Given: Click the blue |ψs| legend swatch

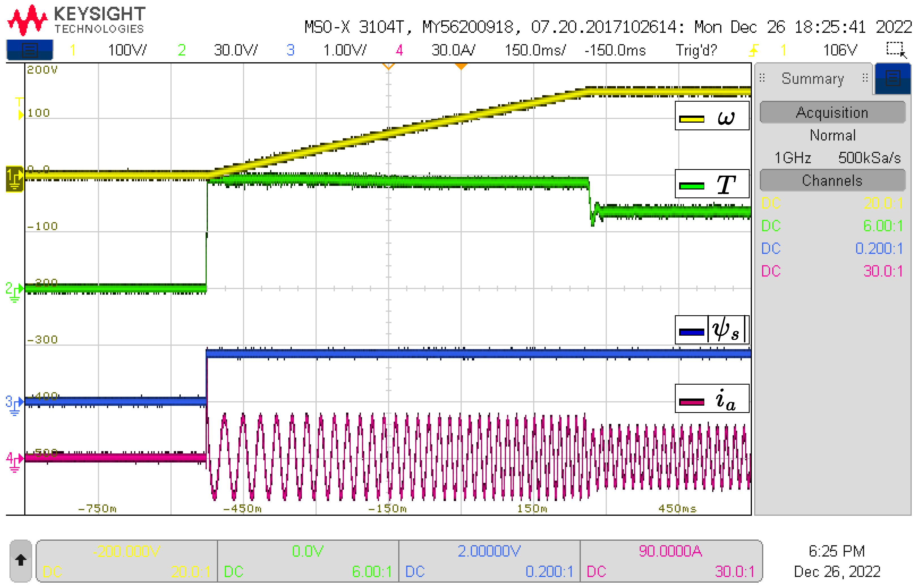Looking at the screenshot, I should 691,332.
